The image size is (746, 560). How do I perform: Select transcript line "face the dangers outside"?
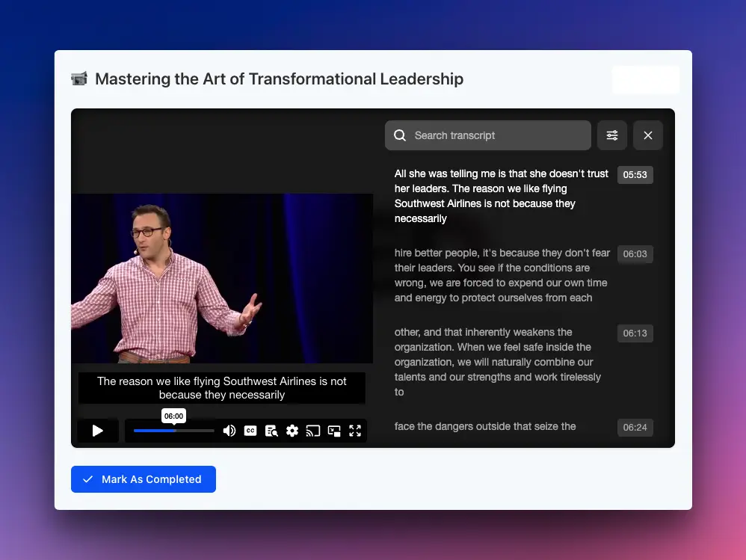(x=485, y=426)
